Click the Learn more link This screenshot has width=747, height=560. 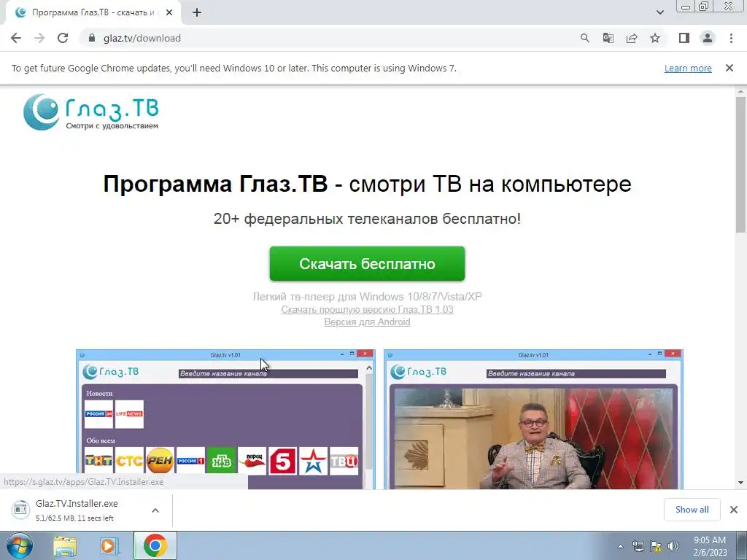(688, 68)
